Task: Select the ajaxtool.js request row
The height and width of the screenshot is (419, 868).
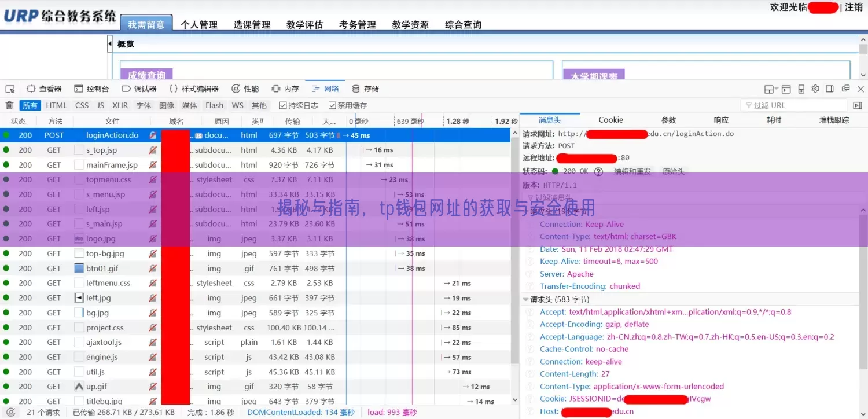Action: tap(255, 343)
